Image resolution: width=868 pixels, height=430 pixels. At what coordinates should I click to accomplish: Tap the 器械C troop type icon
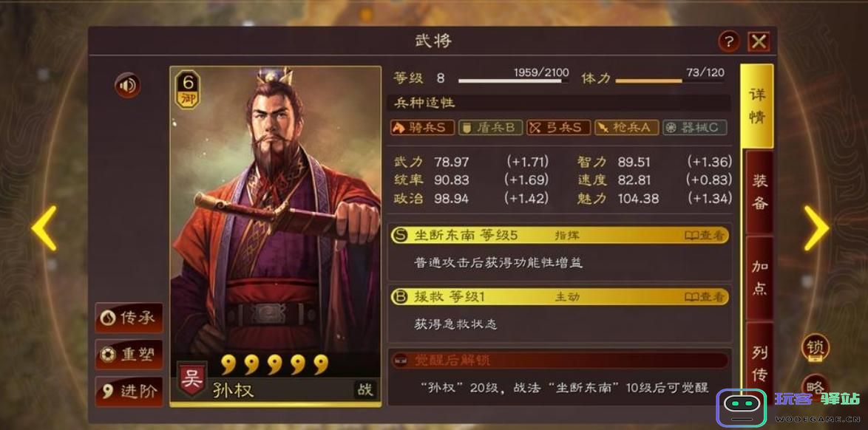(x=695, y=128)
